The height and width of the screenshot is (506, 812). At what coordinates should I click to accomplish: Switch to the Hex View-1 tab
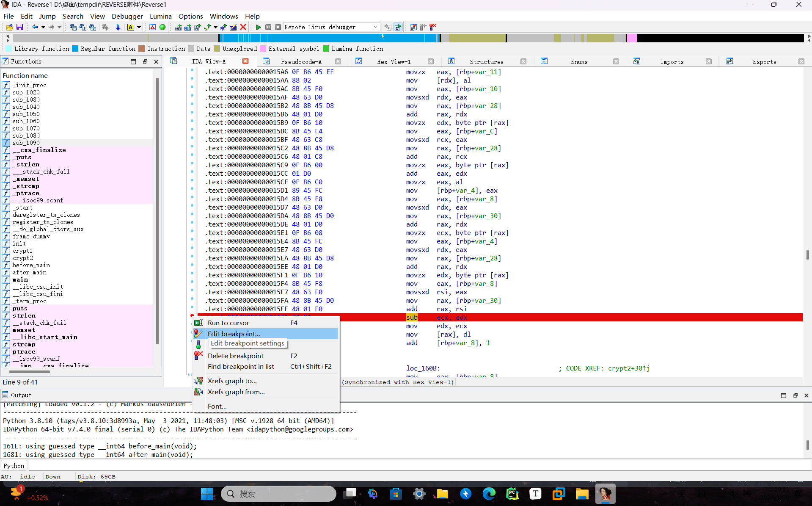394,61
